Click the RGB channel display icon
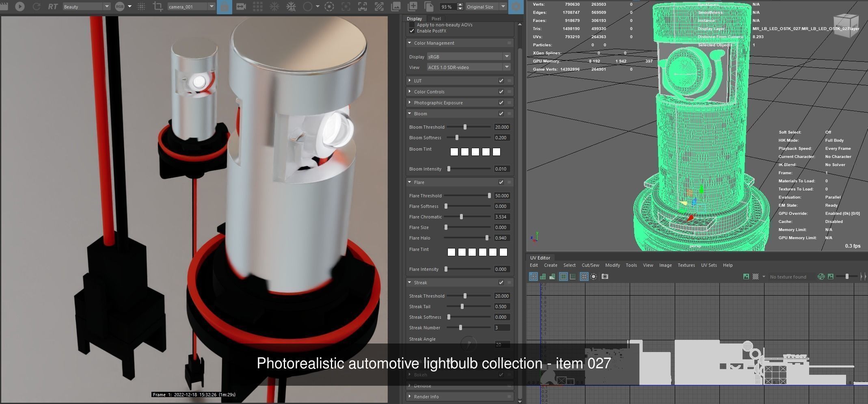This screenshot has height=404, width=868. click(x=119, y=6)
